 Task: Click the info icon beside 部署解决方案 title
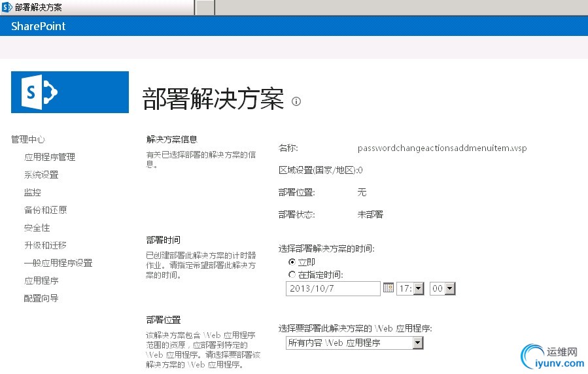click(x=296, y=101)
